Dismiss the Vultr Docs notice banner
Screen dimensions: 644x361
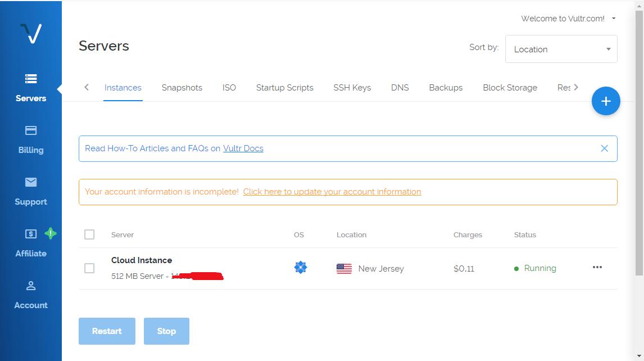tap(604, 148)
